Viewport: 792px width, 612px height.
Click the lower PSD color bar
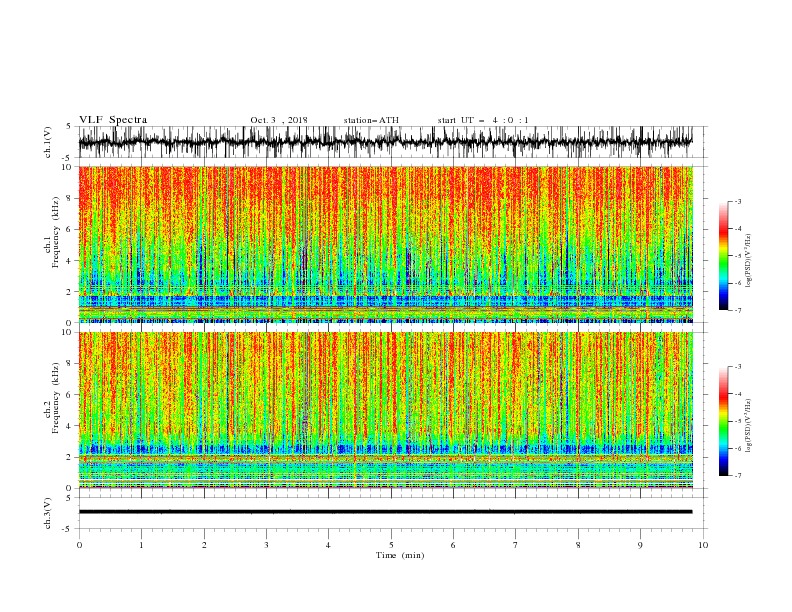pyautogui.click(x=723, y=421)
